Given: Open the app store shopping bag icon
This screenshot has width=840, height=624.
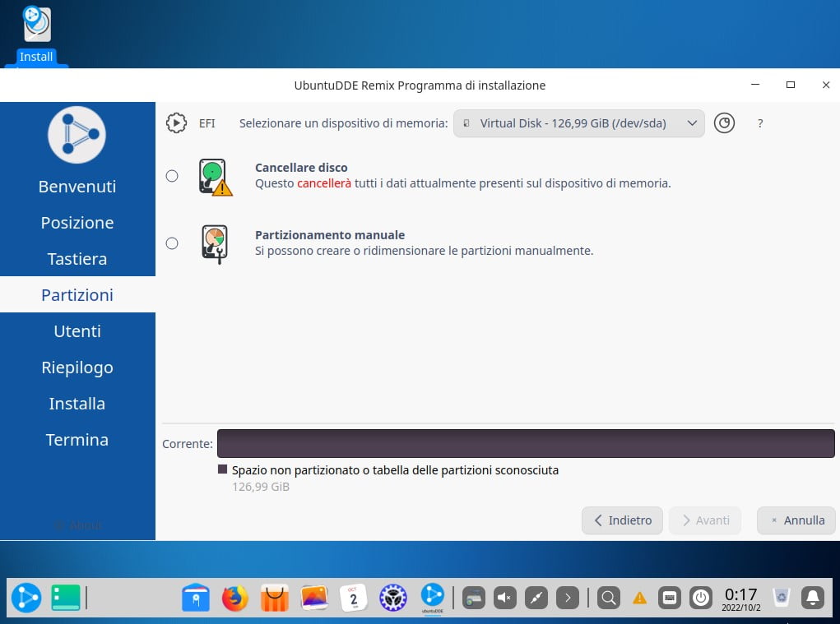Looking at the screenshot, I should pyautogui.click(x=275, y=598).
